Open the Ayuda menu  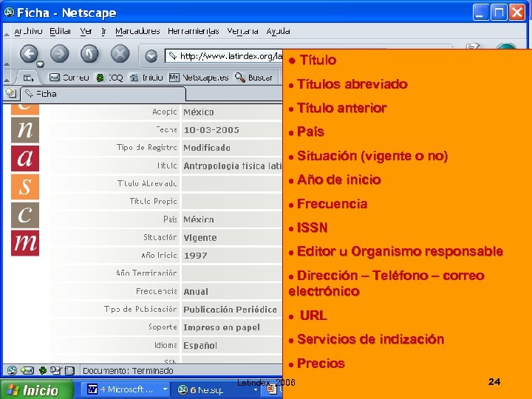click(278, 31)
